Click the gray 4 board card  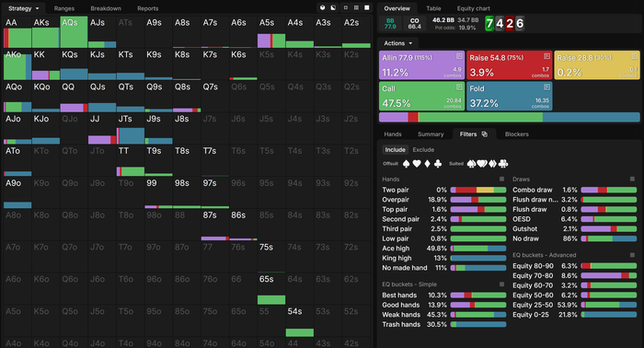(500, 24)
